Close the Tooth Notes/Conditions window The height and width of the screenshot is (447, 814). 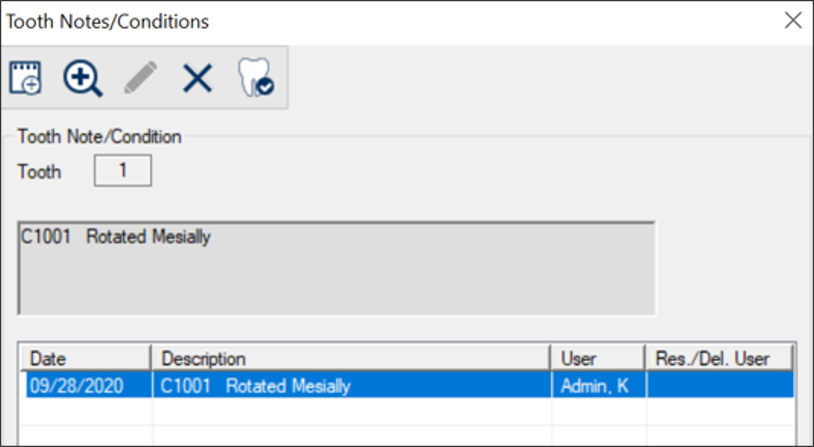792,21
